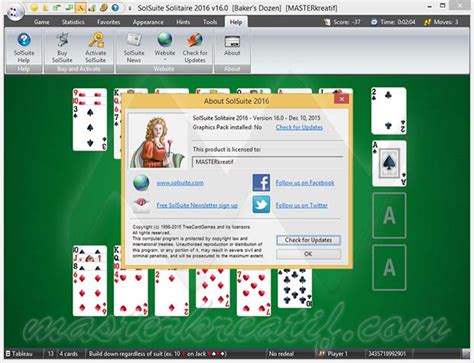Click the blue question mark quick access icon
The height and width of the screenshot is (363, 474).
click(115, 8)
